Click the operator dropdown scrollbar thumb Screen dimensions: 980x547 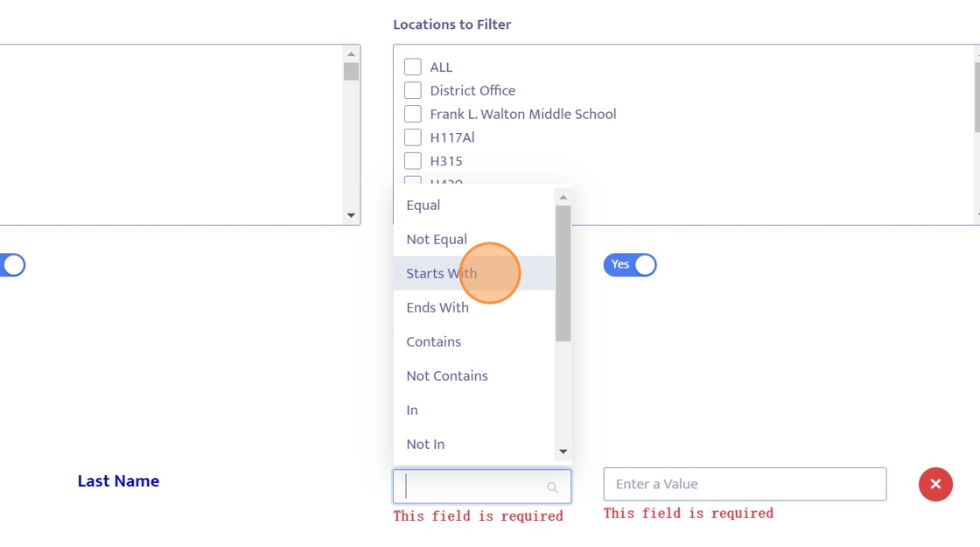(563, 273)
